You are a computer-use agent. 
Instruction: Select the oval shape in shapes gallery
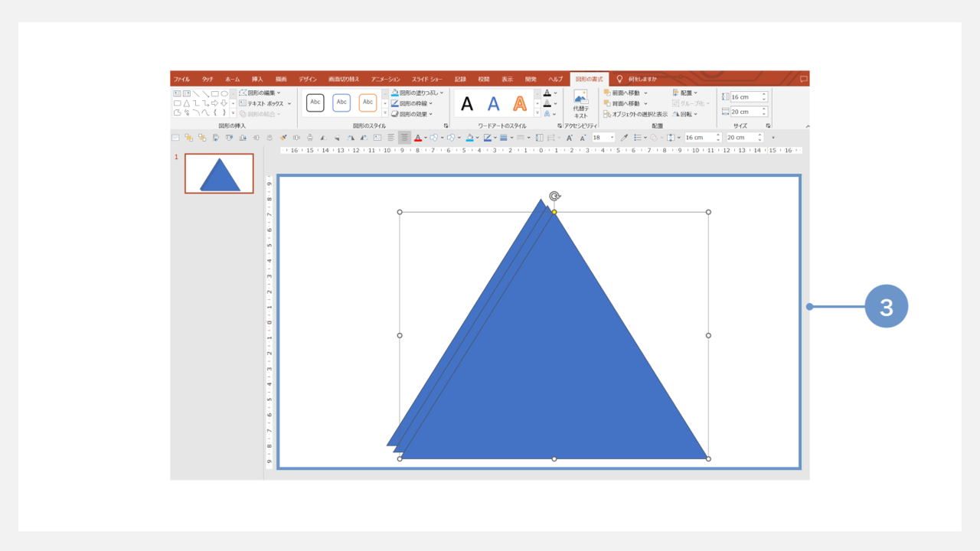tap(224, 93)
